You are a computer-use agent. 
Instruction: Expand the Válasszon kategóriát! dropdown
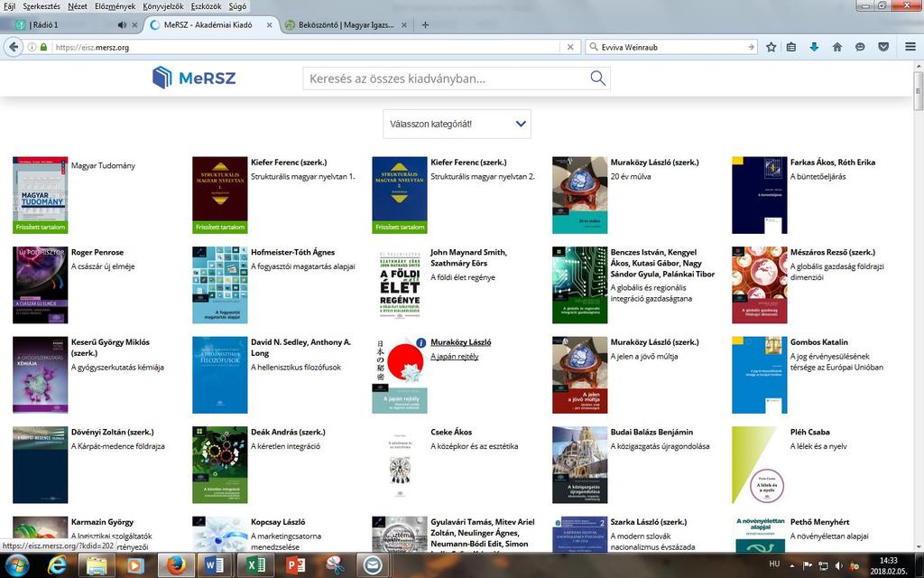457,124
